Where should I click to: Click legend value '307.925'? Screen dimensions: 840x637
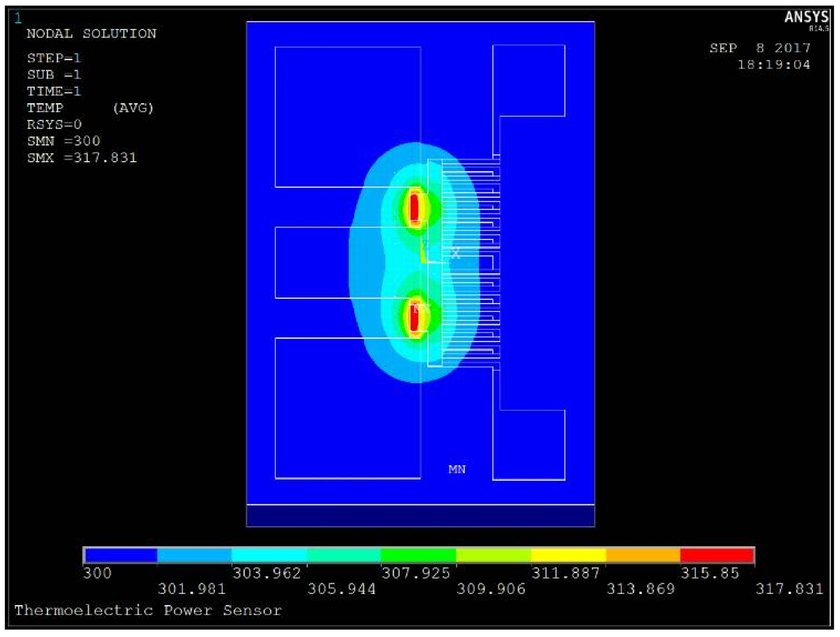coord(416,573)
